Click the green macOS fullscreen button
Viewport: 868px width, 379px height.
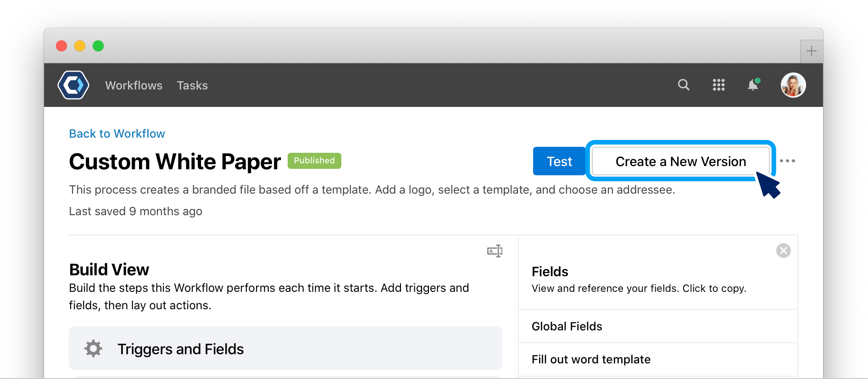98,46
